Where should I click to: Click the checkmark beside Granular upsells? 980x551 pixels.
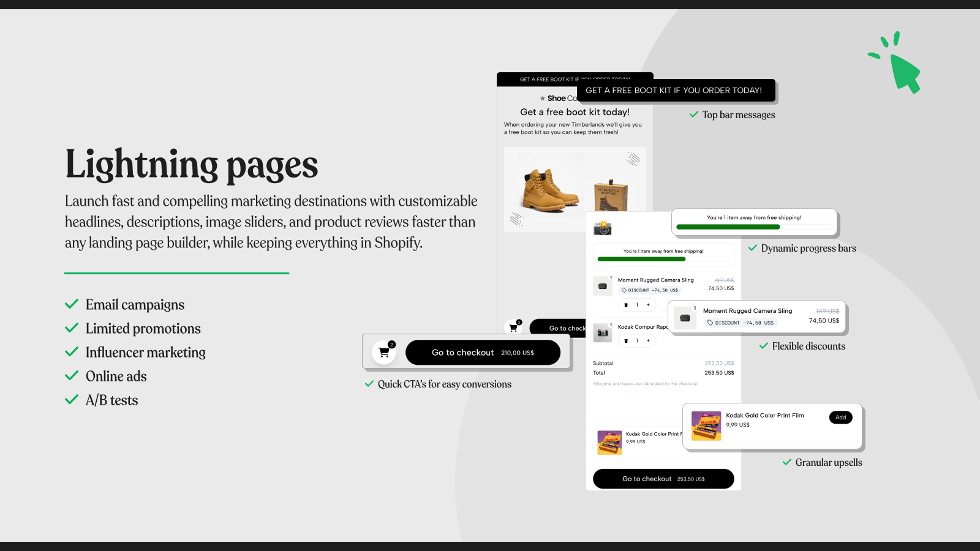(786, 462)
